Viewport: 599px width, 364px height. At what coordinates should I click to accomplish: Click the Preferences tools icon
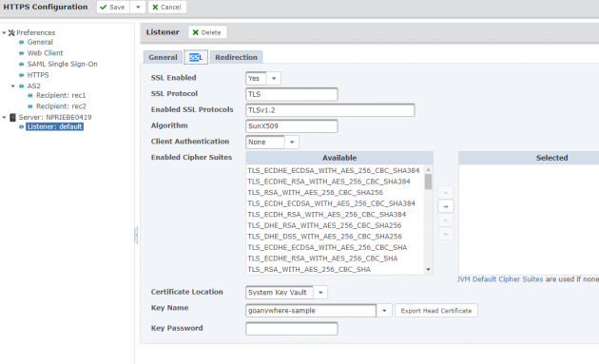click(11, 33)
